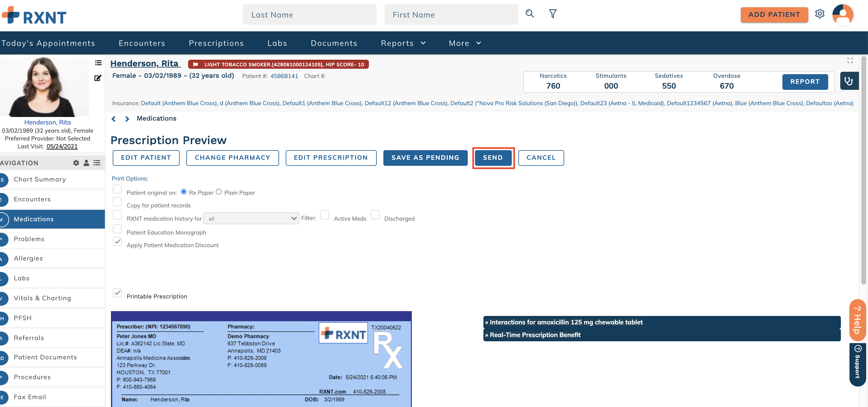Open the last visit date 05/24/2021

pyautogui.click(x=62, y=146)
